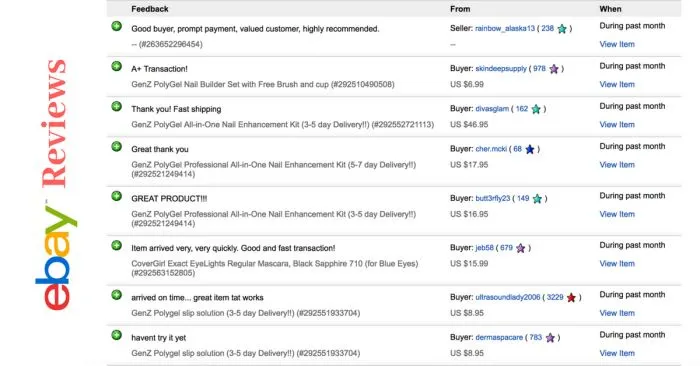Click the purple star next to dermaspacare
Viewport: 700px width, 366px height.
(550, 338)
